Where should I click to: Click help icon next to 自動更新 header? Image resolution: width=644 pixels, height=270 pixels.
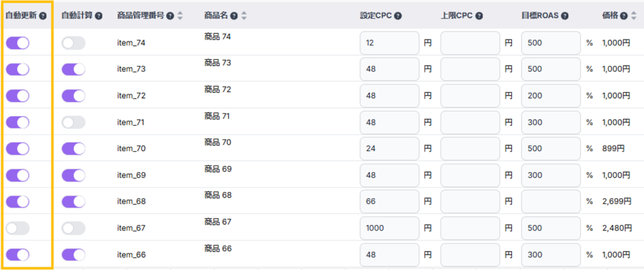pyautogui.click(x=43, y=16)
